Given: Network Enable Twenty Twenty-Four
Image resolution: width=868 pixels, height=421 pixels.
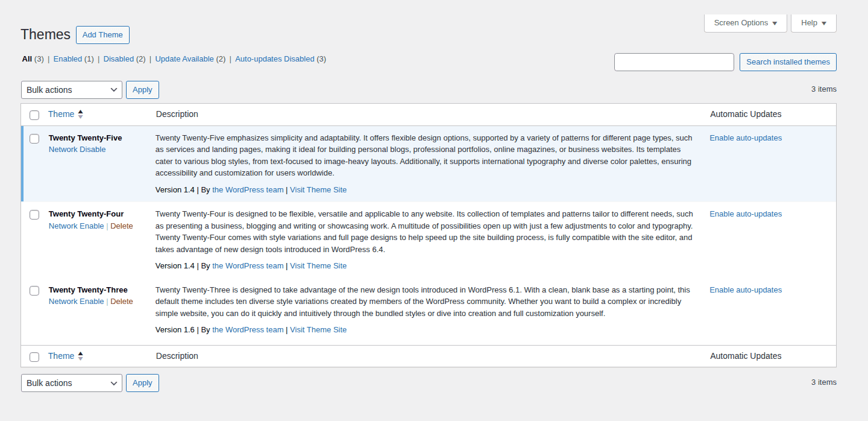Looking at the screenshot, I should [77, 226].
